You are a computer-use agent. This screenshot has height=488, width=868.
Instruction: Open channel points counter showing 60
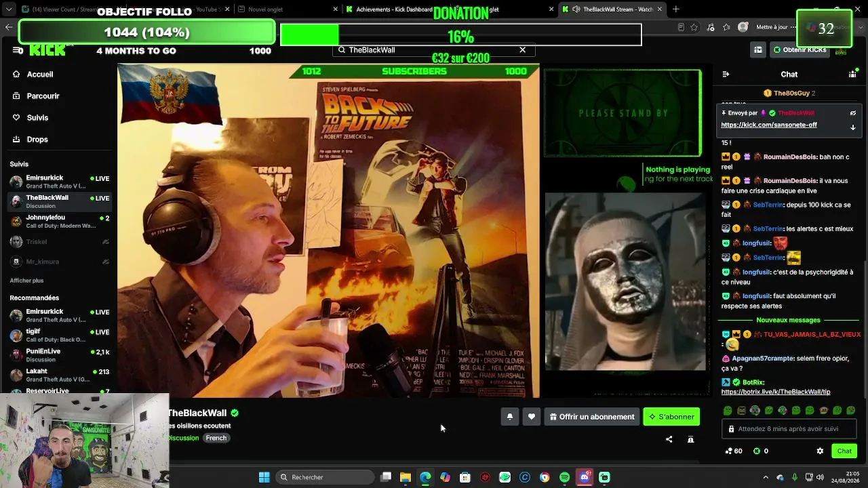(734, 451)
